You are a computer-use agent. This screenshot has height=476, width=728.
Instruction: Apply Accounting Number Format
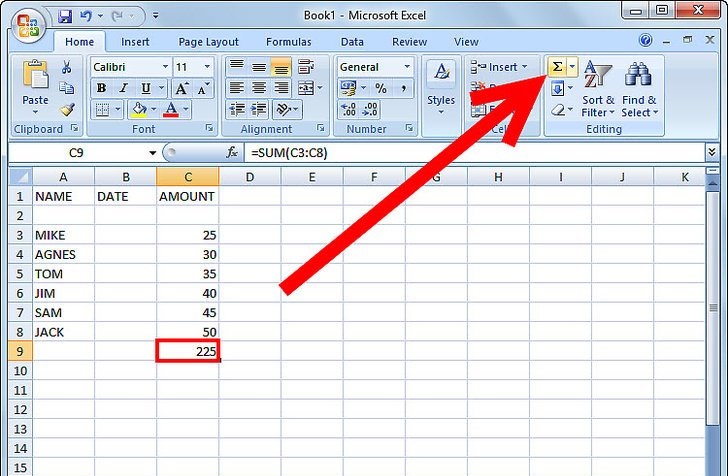[348, 88]
